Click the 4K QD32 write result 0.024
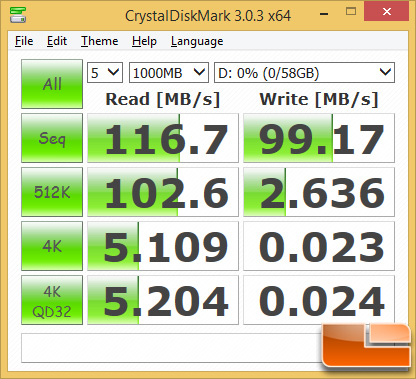The width and height of the screenshot is (416, 379). pos(319,300)
